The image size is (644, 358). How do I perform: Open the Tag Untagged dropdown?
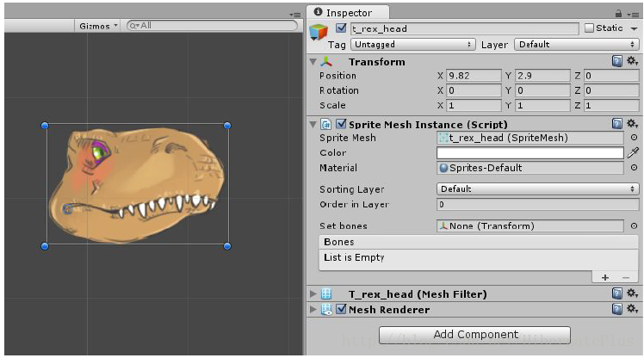pos(412,45)
